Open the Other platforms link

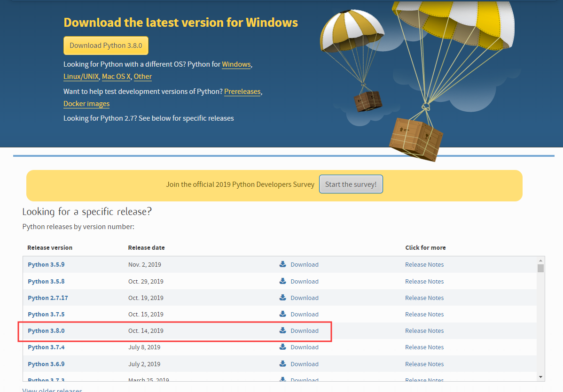point(143,77)
